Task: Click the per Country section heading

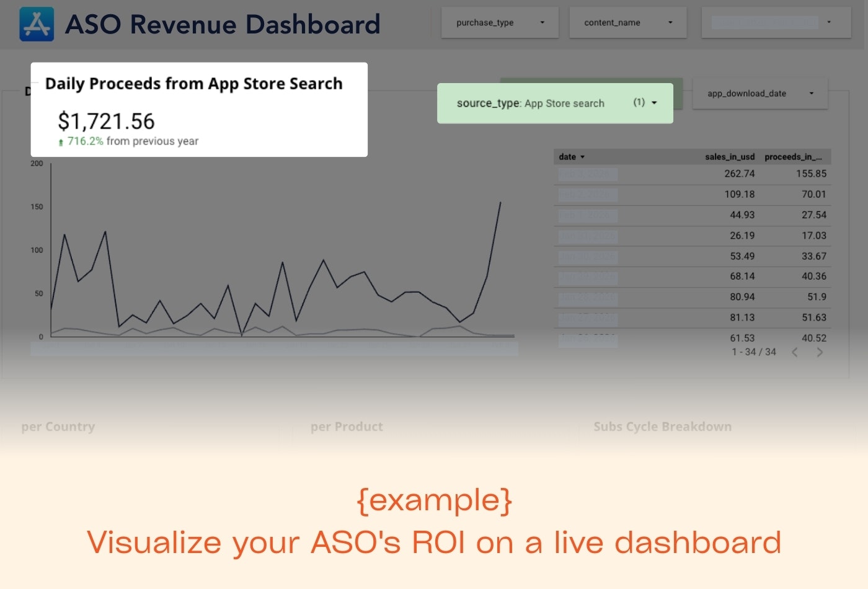Action: (x=58, y=427)
